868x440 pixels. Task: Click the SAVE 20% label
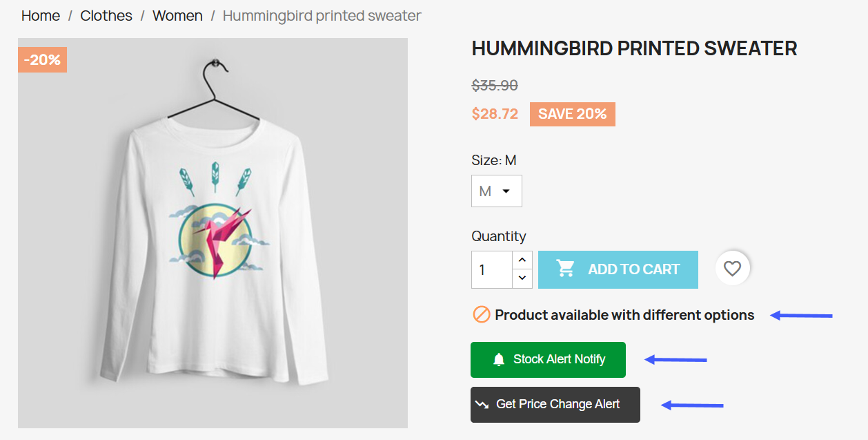pyautogui.click(x=572, y=115)
